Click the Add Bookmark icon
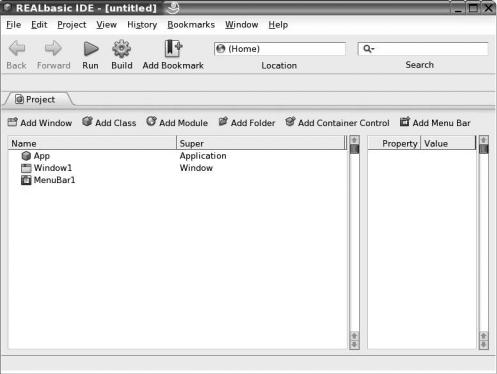Screen dimensions: 497x374 coord(173,49)
